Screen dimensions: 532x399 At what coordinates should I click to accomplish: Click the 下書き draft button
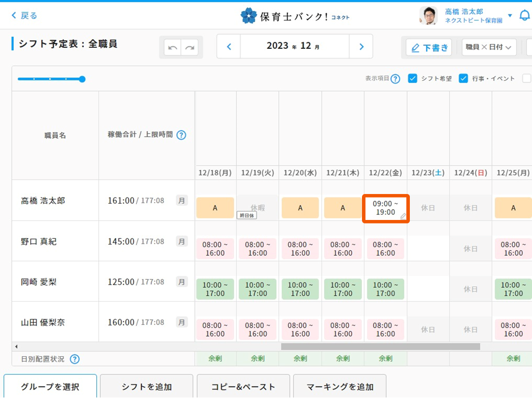[429, 47]
